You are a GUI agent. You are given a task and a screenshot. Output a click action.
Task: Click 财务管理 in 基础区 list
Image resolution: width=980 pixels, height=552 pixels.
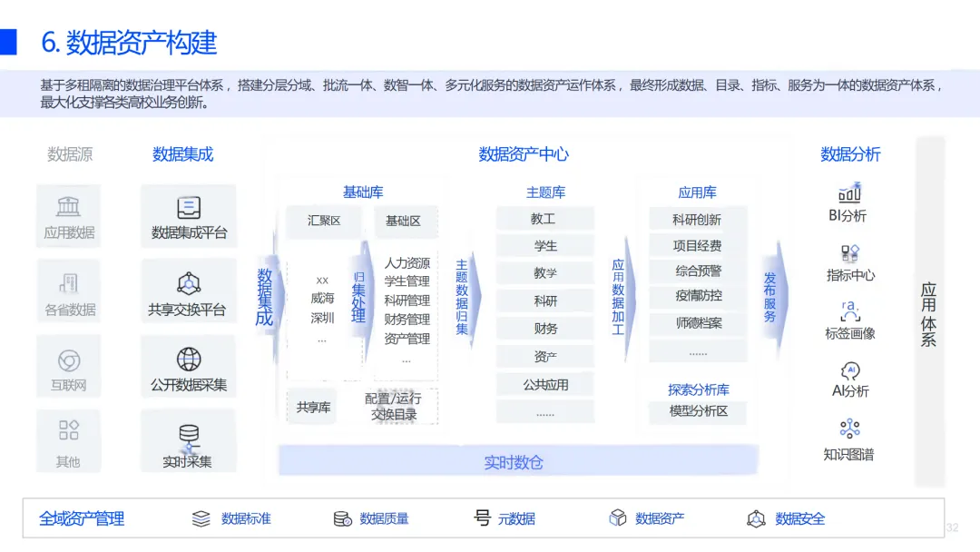(x=407, y=320)
